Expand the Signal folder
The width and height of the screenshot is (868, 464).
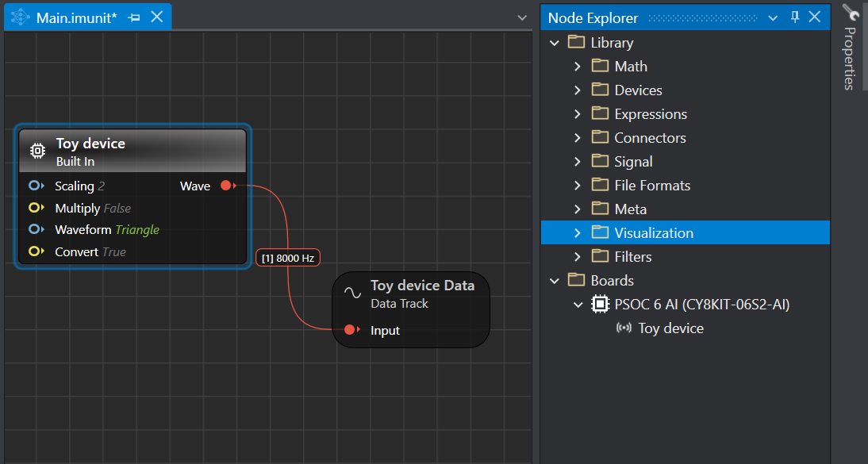point(578,162)
